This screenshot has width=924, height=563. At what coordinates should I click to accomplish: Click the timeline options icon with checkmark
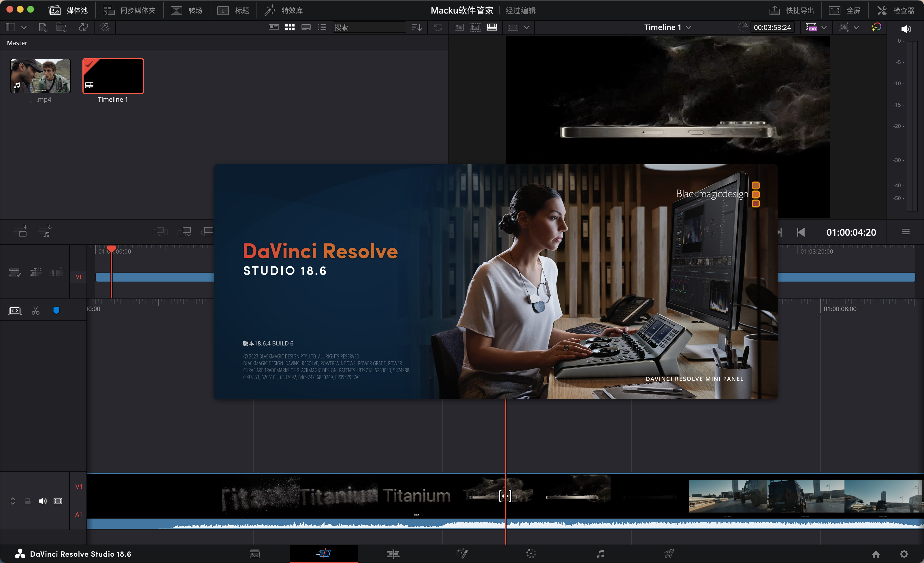coord(15,272)
